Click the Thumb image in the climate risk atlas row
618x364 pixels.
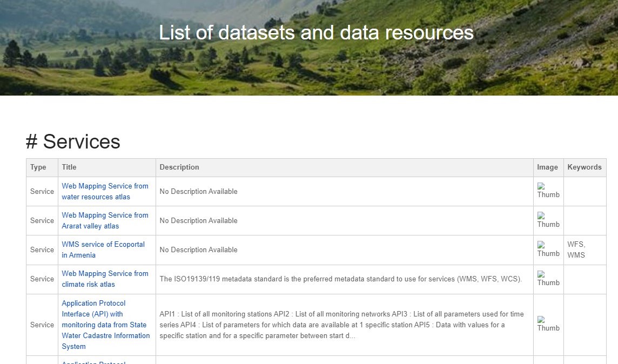coord(548,279)
